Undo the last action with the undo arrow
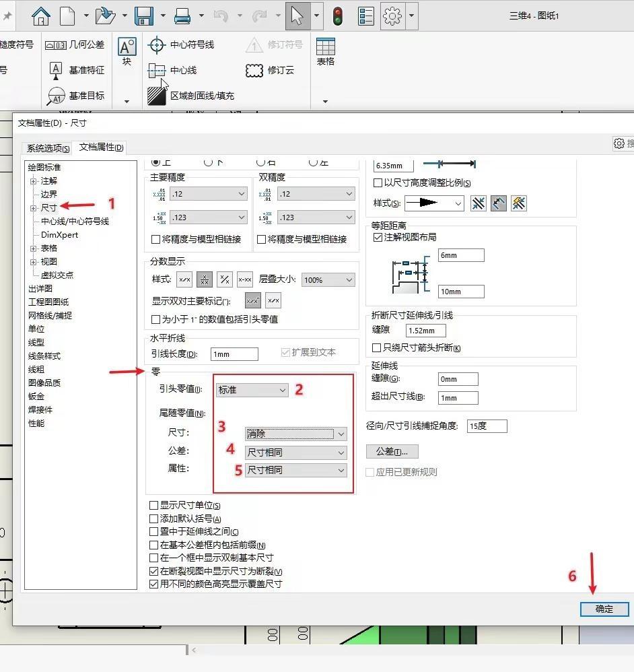This screenshot has height=672, width=634. tap(221, 16)
